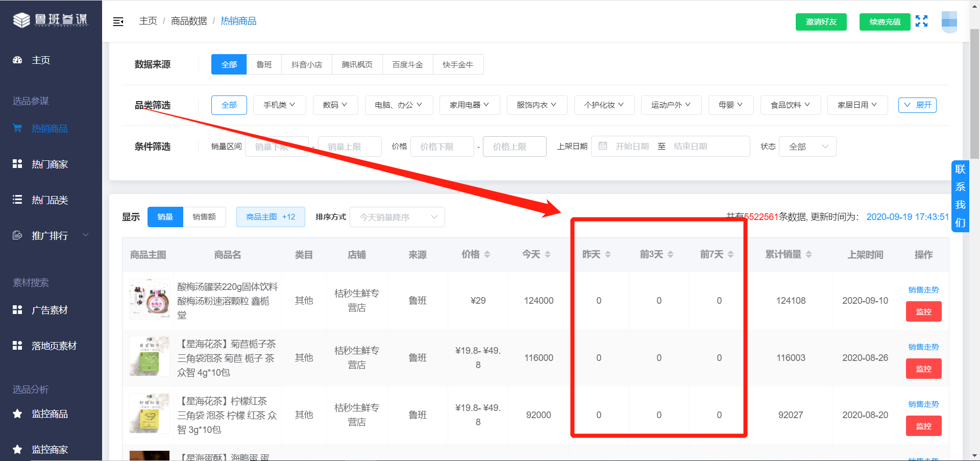
Task: Open the 状态 全部 dropdown
Action: coord(807,147)
